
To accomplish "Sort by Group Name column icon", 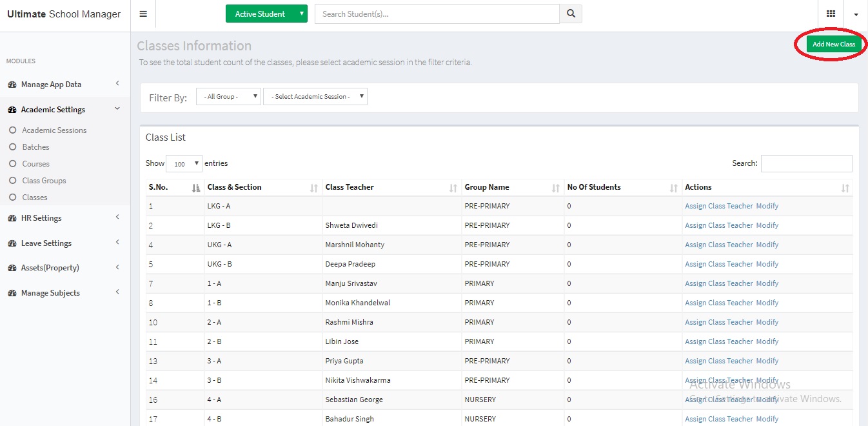I will point(556,188).
